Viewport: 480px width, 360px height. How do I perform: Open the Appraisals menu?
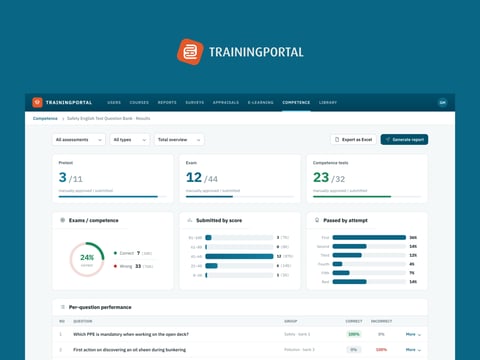(226, 102)
